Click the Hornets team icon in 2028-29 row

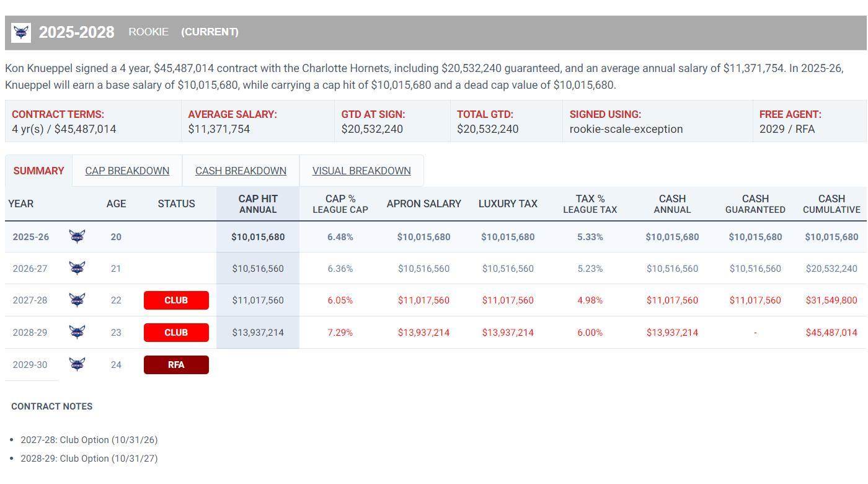pos(77,332)
